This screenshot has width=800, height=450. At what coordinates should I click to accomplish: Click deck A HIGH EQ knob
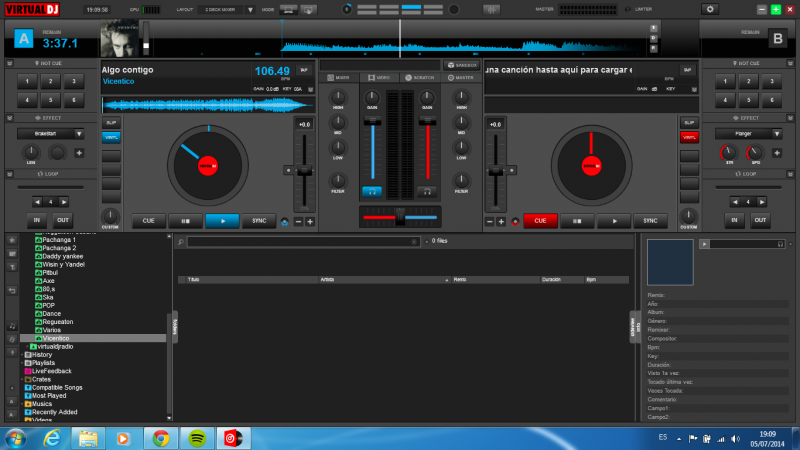338,97
